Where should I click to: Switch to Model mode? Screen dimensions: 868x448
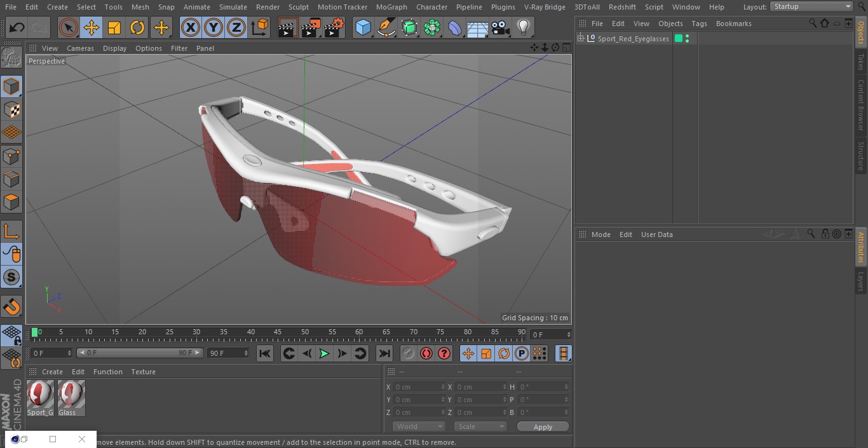click(x=11, y=86)
